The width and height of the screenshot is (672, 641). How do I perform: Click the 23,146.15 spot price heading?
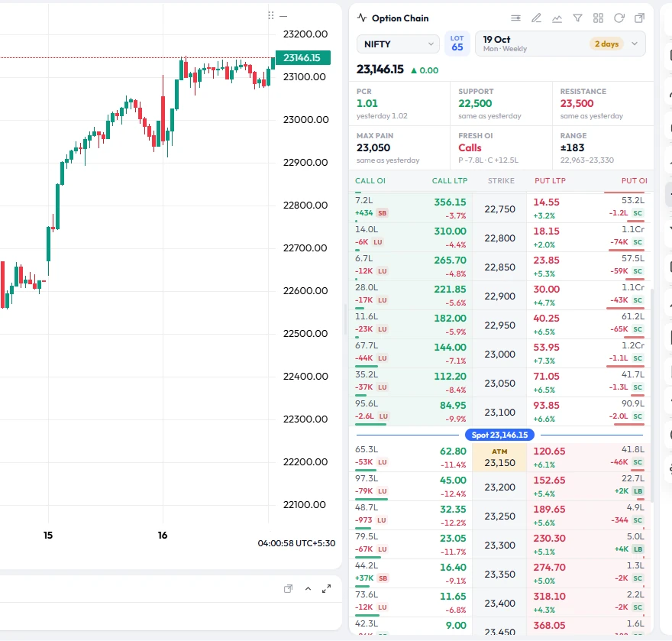coord(380,69)
